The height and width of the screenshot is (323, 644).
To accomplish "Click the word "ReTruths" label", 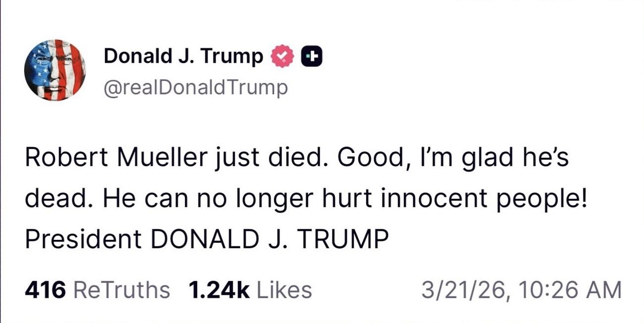I will click(x=121, y=289).
